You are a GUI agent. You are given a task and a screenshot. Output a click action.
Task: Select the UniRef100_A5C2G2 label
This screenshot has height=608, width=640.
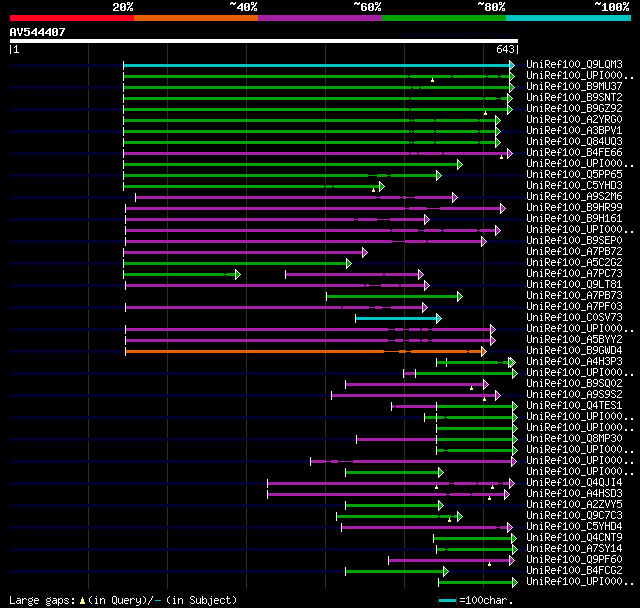(574, 263)
